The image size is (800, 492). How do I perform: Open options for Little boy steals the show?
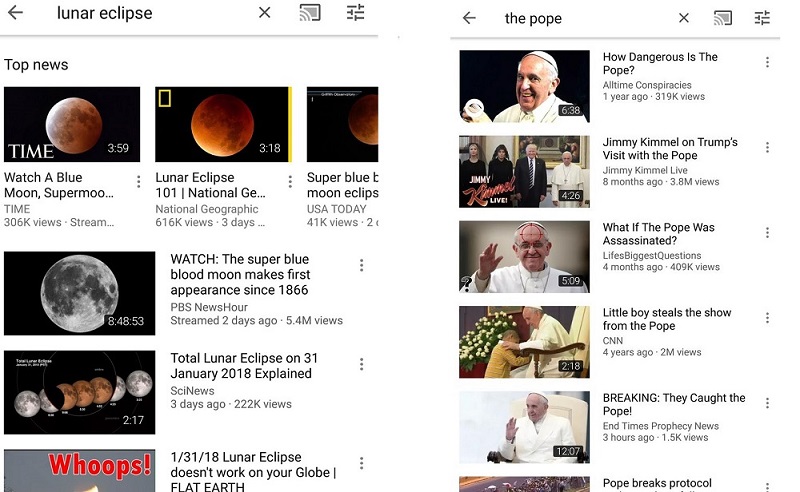767,318
